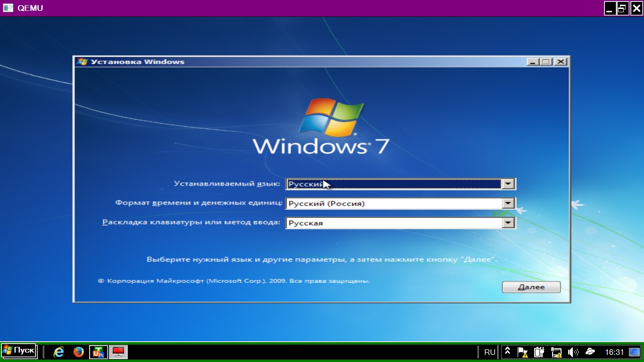
Task: Switch to the QEMU taskbar window button
Action: [118, 352]
